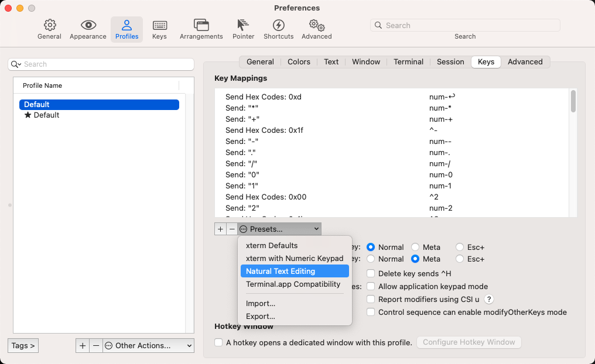Image resolution: width=595 pixels, height=364 pixels.
Task: Expand the Tags > panel
Action: (23, 346)
